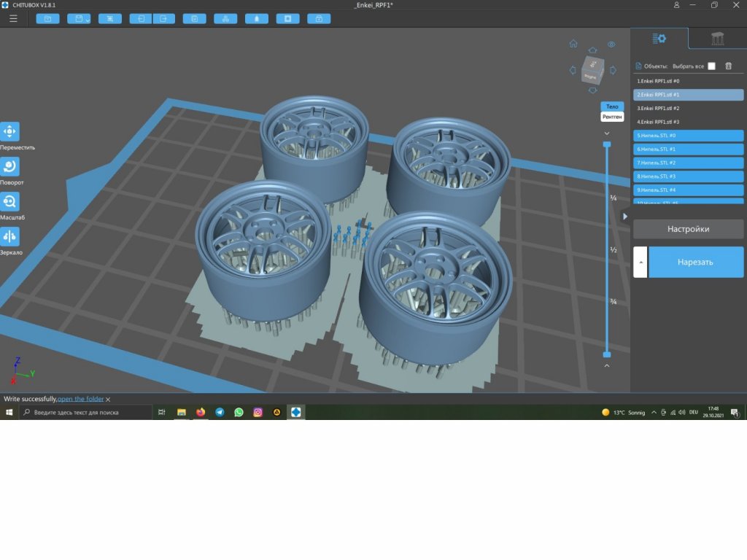
Task: Click the layer slider top handle
Action: (x=606, y=145)
